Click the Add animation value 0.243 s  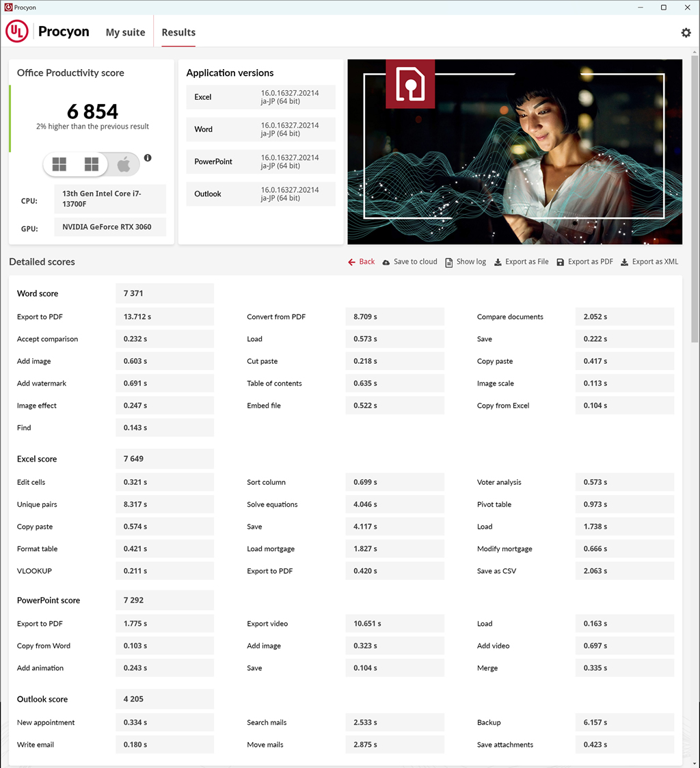point(165,668)
